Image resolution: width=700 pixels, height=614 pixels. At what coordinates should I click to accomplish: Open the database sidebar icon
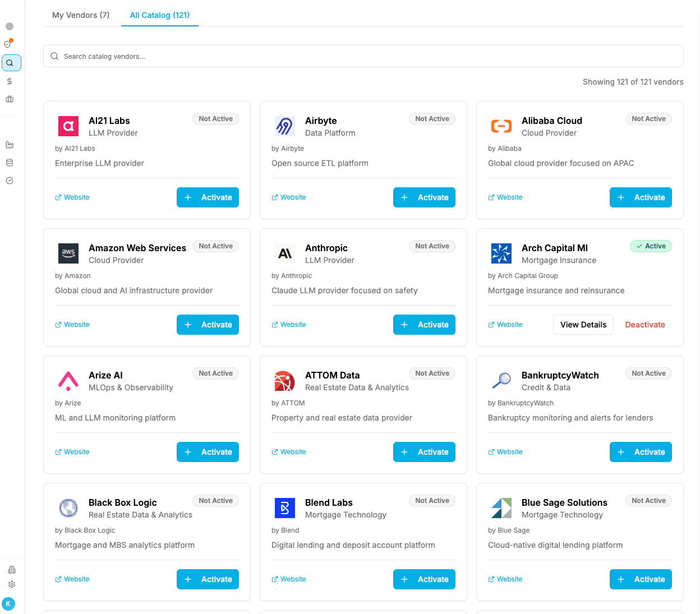click(x=10, y=163)
